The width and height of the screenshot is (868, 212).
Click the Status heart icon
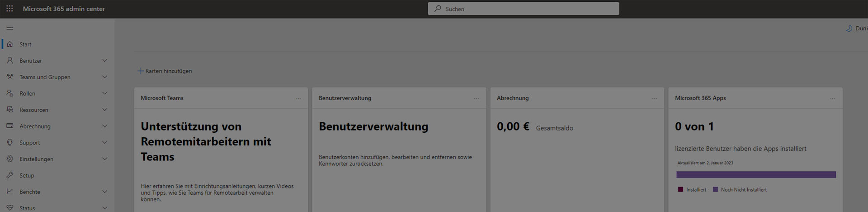pyautogui.click(x=10, y=208)
